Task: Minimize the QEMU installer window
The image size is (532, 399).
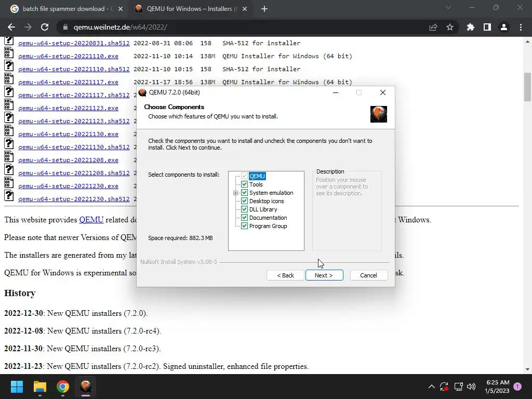Action: [336, 92]
